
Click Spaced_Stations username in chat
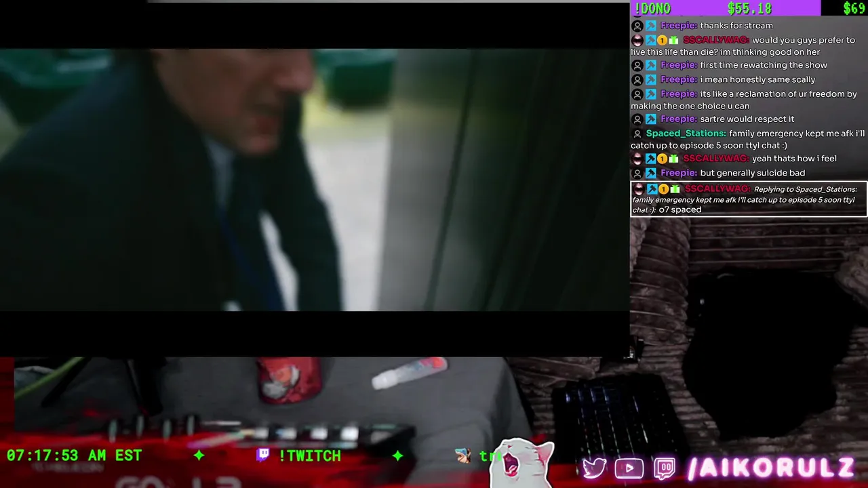[686, 134]
